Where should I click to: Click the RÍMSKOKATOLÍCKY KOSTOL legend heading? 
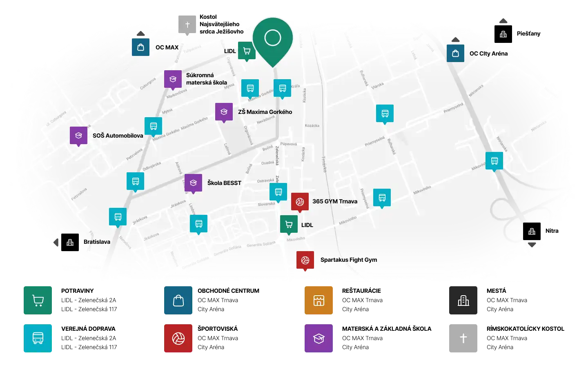pos(526,329)
